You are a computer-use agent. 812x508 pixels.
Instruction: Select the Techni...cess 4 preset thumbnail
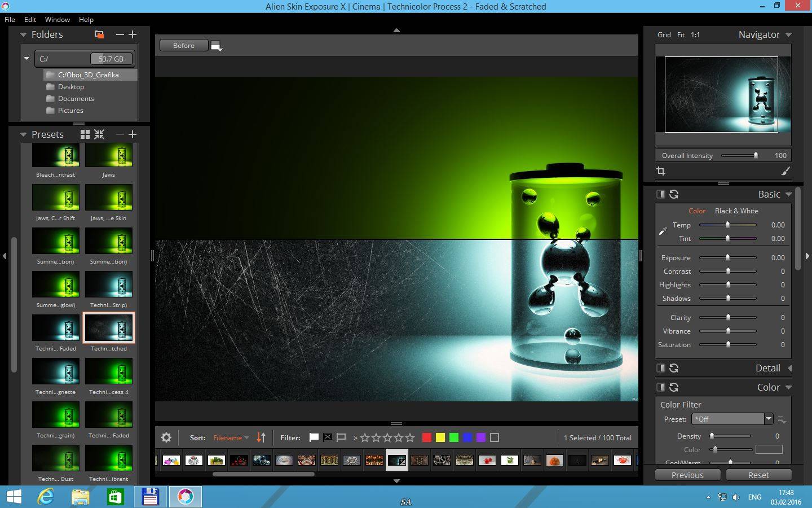click(x=109, y=371)
